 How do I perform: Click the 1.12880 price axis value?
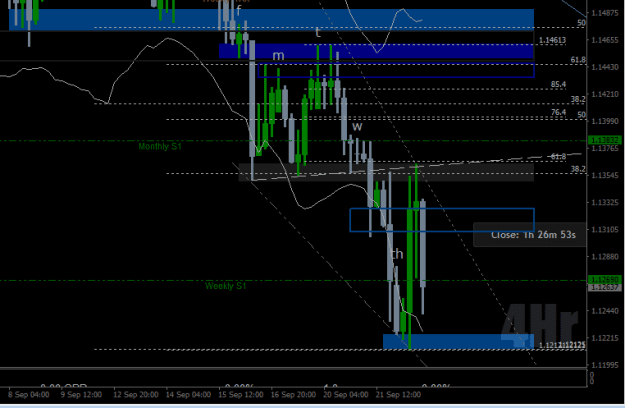coord(605,257)
